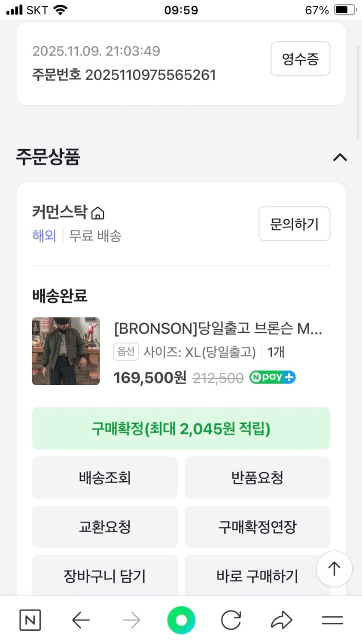The image size is (362, 644).
Task: Tap the forward arrow in bottom bar
Action: coord(131,620)
